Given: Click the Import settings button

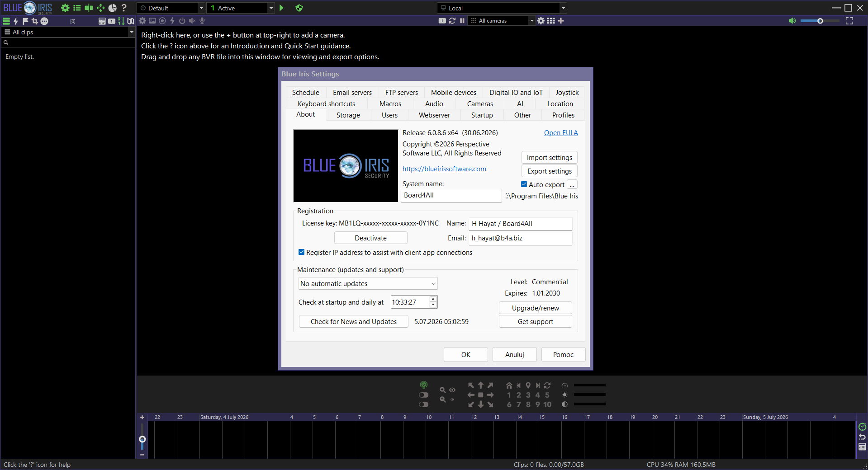Looking at the screenshot, I should point(549,158).
